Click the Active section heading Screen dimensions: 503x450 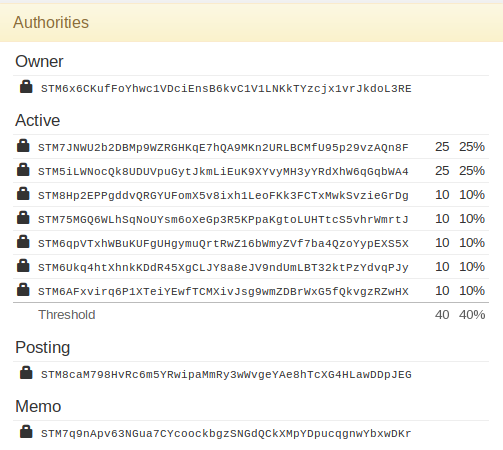[x=38, y=120]
